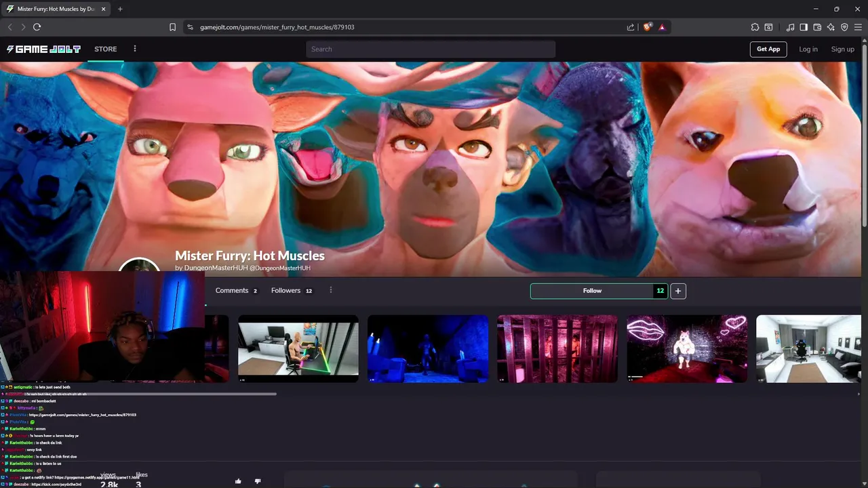Screen dimensions: 868x488
Task: Open the Comments tab
Action: click(236, 290)
